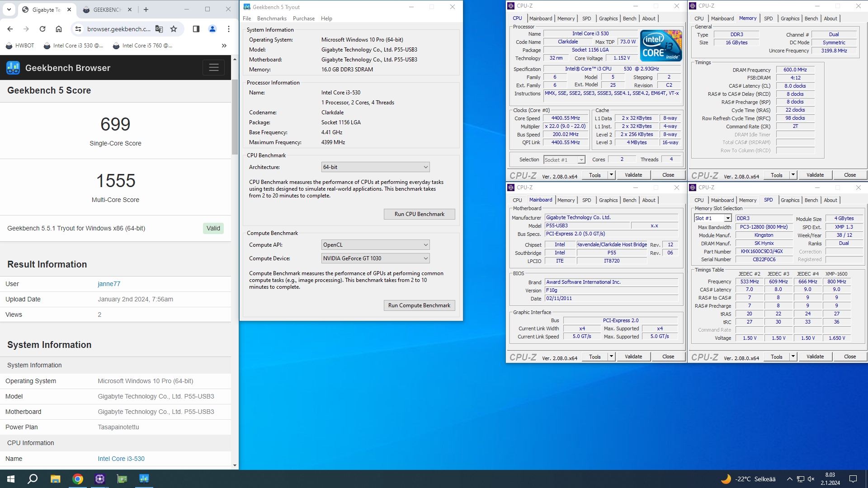Open Help menu in Geekbench 5 Tryout
Image resolution: width=868 pixels, height=488 pixels.
click(326, 19)
